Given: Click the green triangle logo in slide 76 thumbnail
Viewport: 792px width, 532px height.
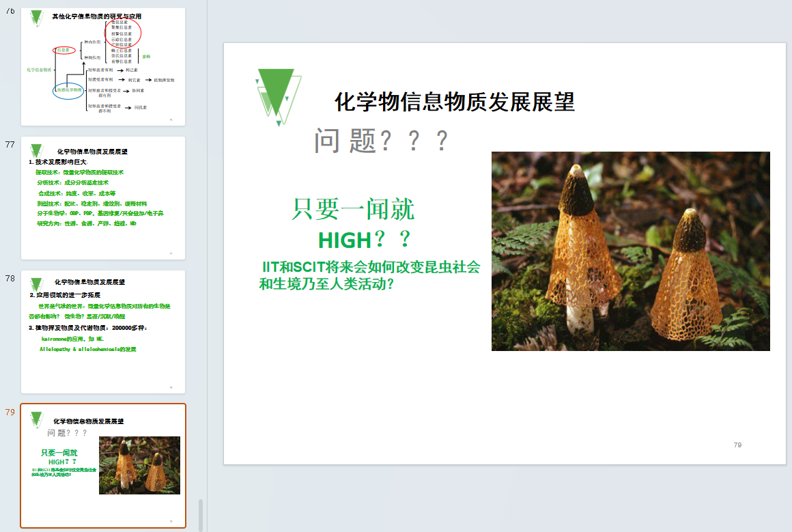Looking at the screenshot, I should click(x=37, y=19).
